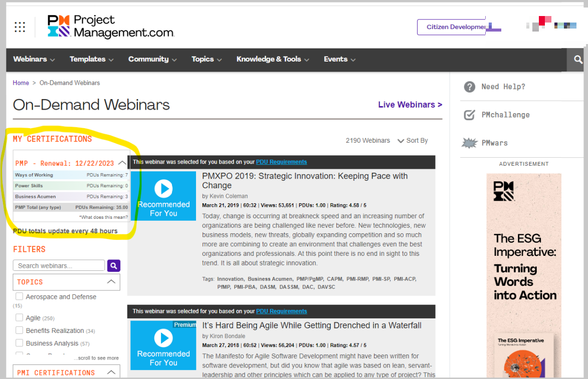Click the PMI-RMP tag
This screenshot has width=588, height=379.
(x=358, y=279)
